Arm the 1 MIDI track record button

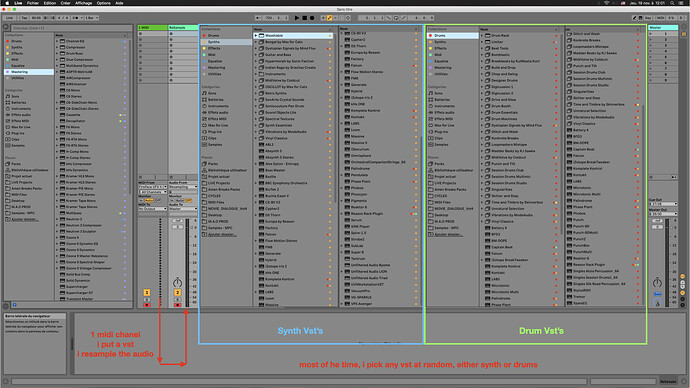click(147, 305)
